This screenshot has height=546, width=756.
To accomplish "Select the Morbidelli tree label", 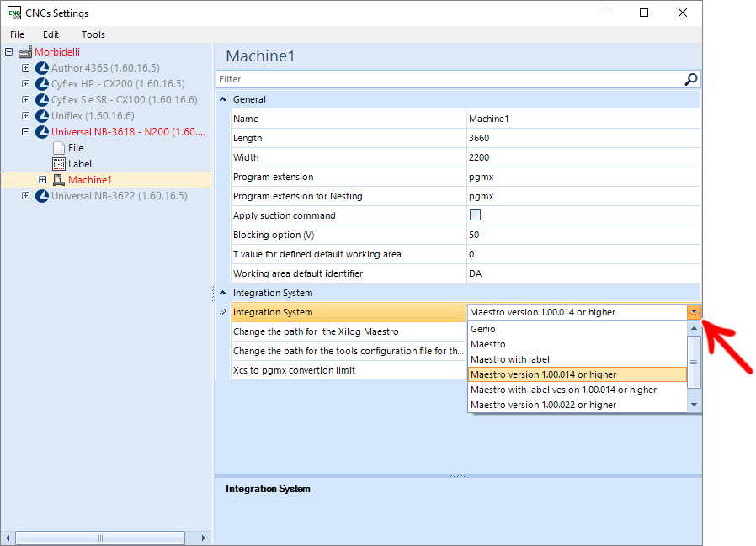I will 57,52.
